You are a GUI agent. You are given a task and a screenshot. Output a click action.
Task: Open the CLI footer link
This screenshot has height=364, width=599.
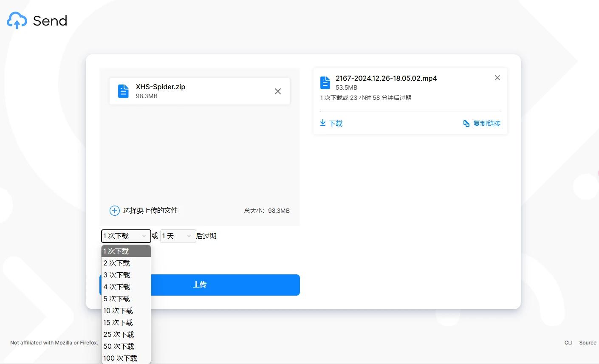pyautogui.click(x=568, y=343)
